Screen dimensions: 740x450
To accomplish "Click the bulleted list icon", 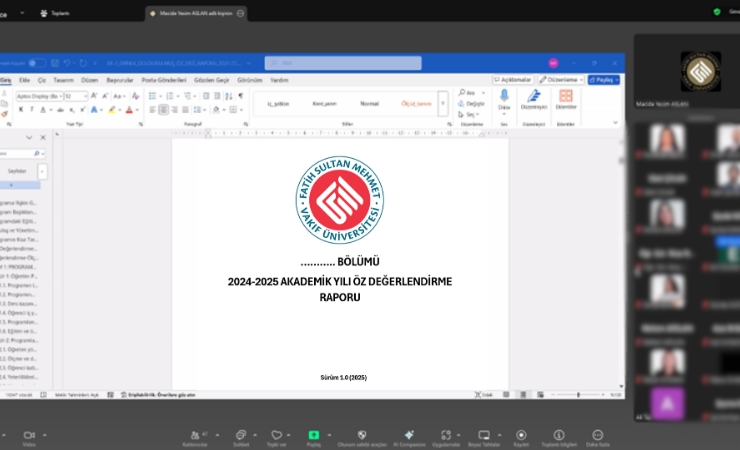I will 152,96.
